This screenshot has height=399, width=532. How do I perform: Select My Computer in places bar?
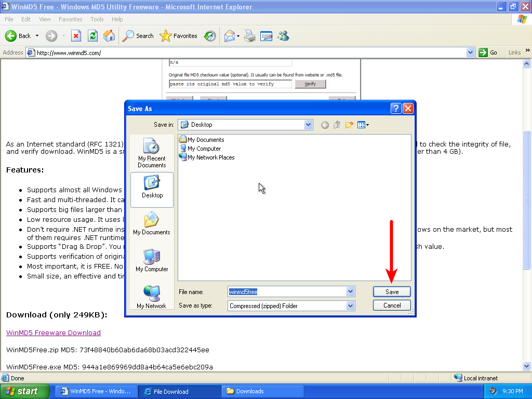(x=152, y=260)
